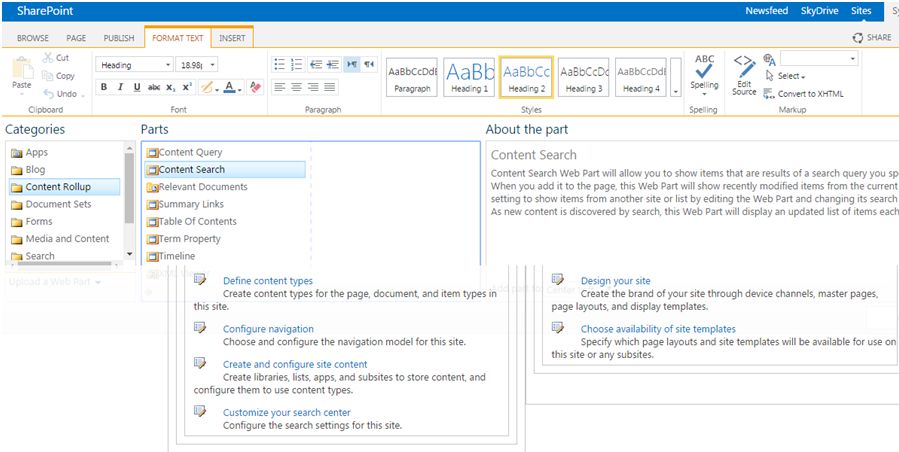Image resolution: width=899 pixels, height=452 pixels.
Task: Expand the Styles gallery more arrow
Action: 675,91
